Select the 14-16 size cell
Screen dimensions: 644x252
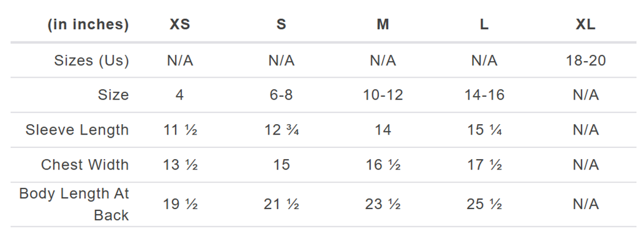[x=484, y=95]
